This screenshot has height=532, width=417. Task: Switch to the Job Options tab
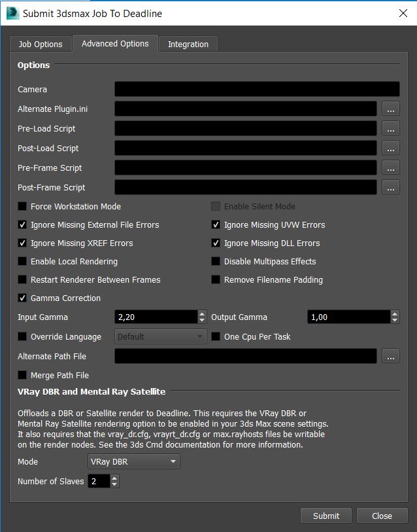pos(41,44)
